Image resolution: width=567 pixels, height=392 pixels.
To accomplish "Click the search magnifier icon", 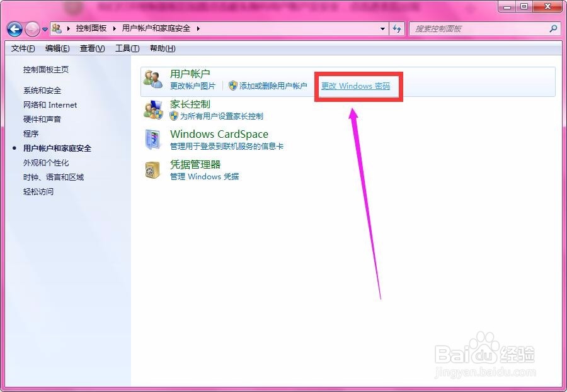I will [553, 28].
